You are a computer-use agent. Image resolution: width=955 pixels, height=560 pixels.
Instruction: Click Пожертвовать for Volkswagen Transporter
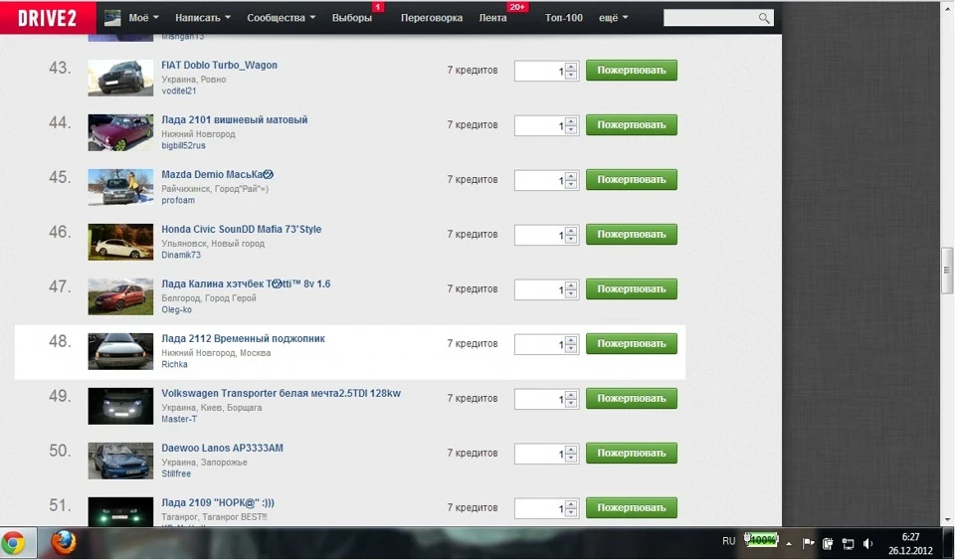[x=632, y=399]
